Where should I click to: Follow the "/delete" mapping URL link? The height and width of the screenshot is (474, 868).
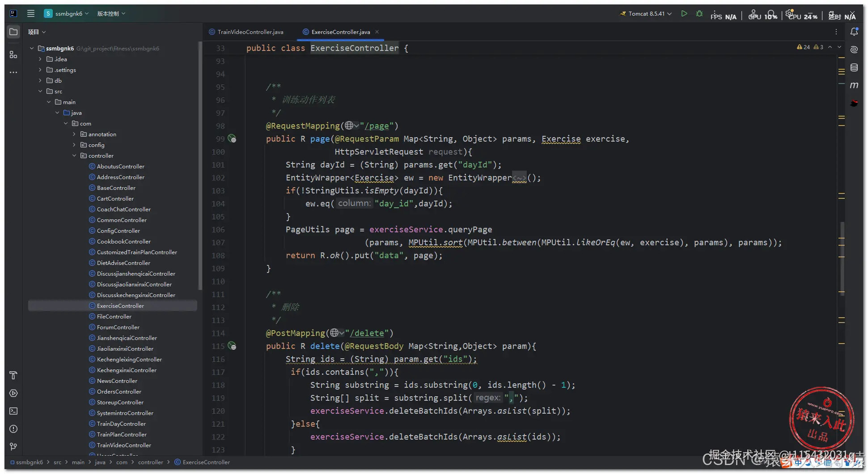(367, 333)
